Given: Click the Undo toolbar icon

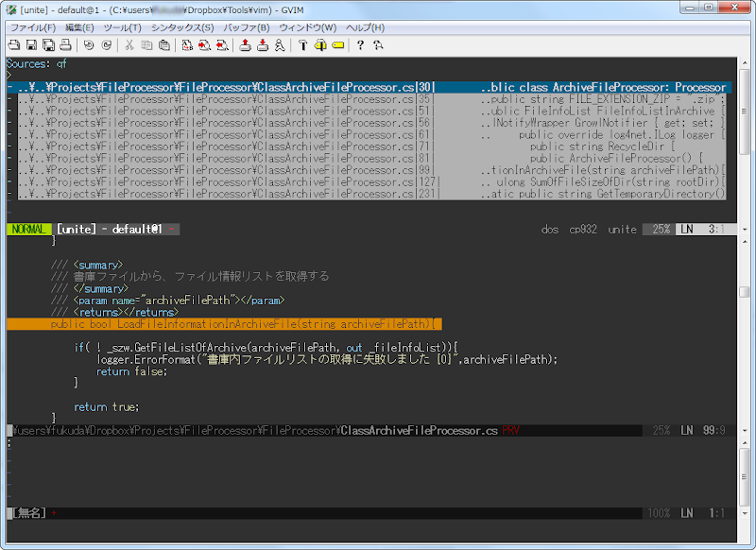Looking at the screenshot, I should point(89,45).
